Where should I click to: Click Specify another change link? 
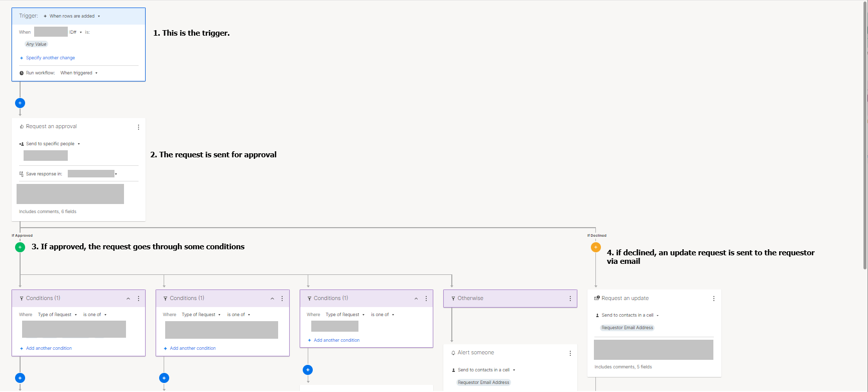click(50, 58)
